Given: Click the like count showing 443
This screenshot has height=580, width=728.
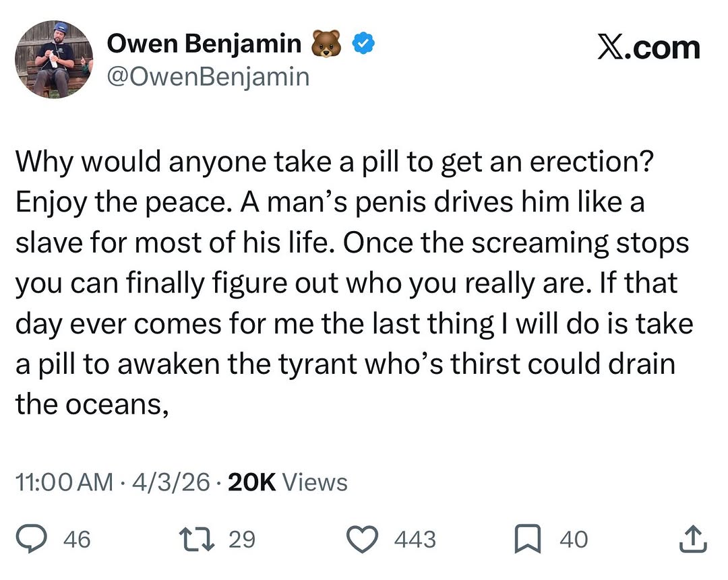Looking at the screenshot, I should coord(414,540).
